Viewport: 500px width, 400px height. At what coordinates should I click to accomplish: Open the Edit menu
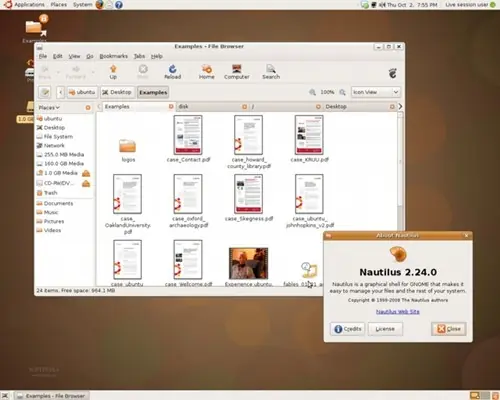click(x=58, y=56)
